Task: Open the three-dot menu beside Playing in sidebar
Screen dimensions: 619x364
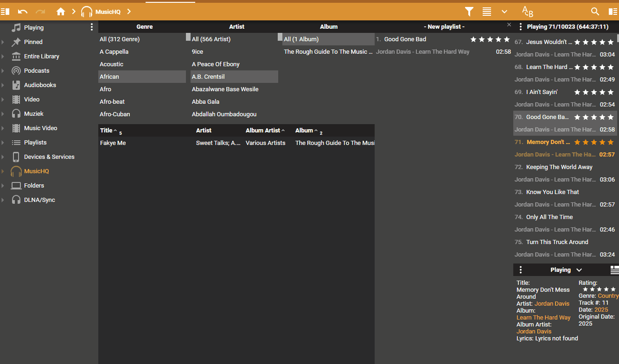Action: [x=91, y=27]
